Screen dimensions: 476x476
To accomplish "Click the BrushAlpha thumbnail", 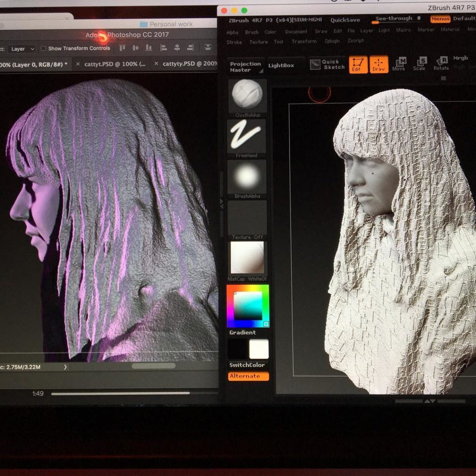I will (x=247, y=177).
